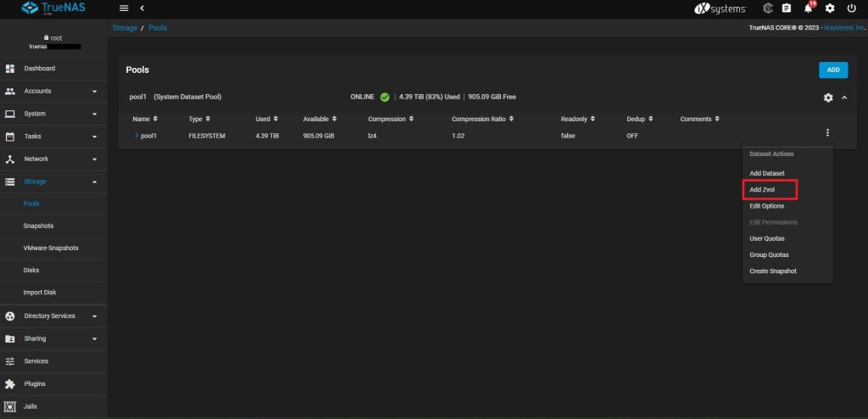This screenshot has height=419, width=868.
Task: Click the Accounts people icon
Action: [10, 92]
